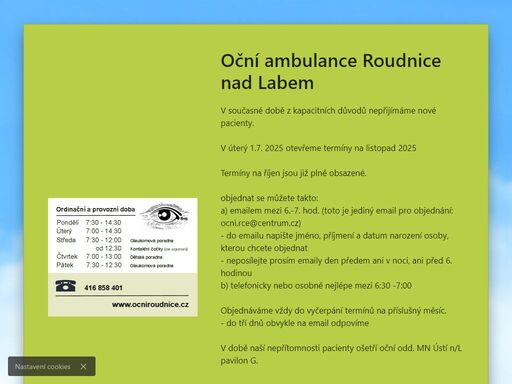Click the MN Ústí n/L pavilon G text

[x=341, y=354]
